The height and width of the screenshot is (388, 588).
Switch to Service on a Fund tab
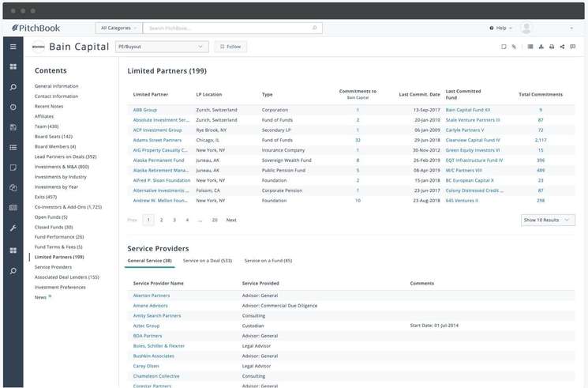click(x=268, y=260)
